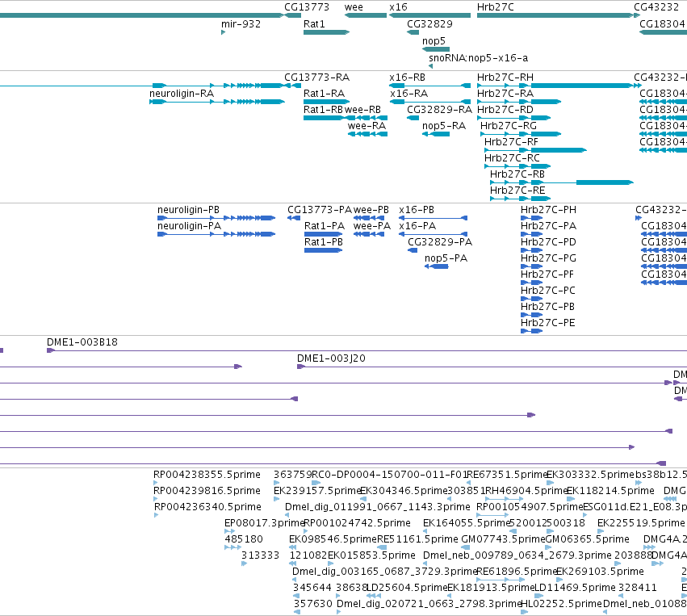Click the wee-PB protein label
Viewport: 687px width, 616px height.
click(371, 210)
